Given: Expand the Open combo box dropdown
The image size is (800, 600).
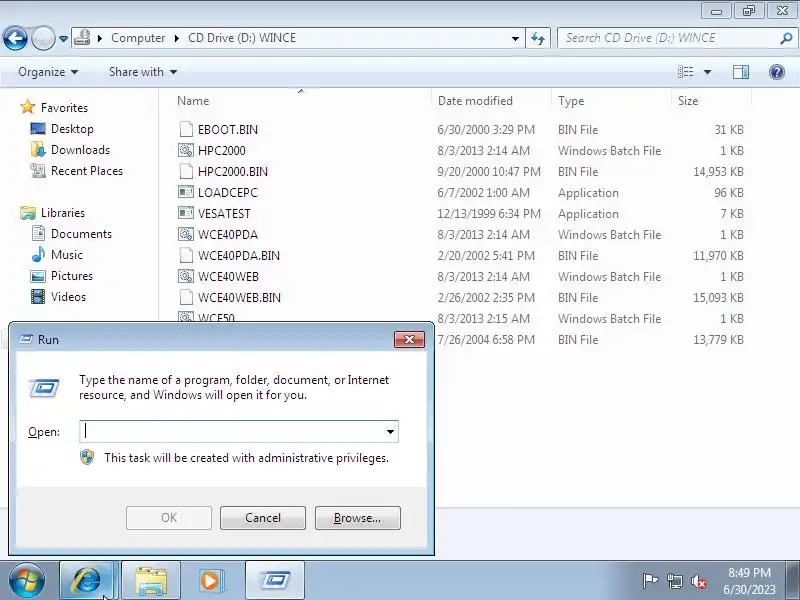Looking at the screenshot, I should tap(390, 432).
